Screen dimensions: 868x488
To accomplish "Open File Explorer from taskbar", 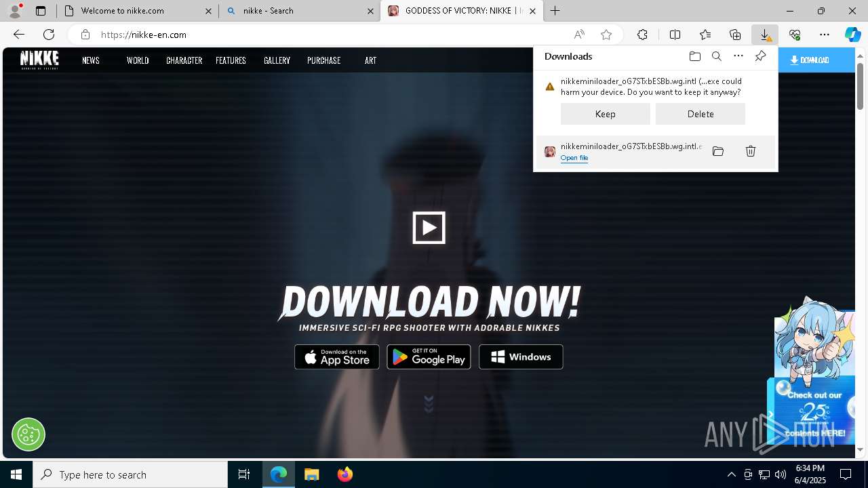I will pos(311,474).
